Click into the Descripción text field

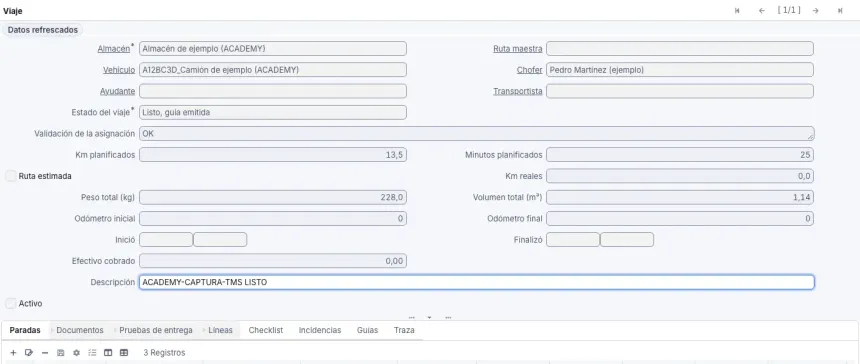coord(477,282)
